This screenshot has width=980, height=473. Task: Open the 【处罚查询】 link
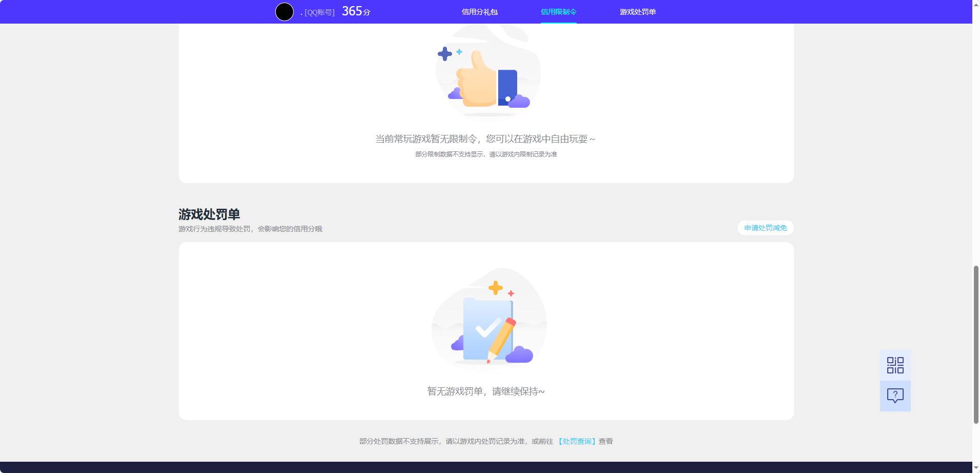577,441
